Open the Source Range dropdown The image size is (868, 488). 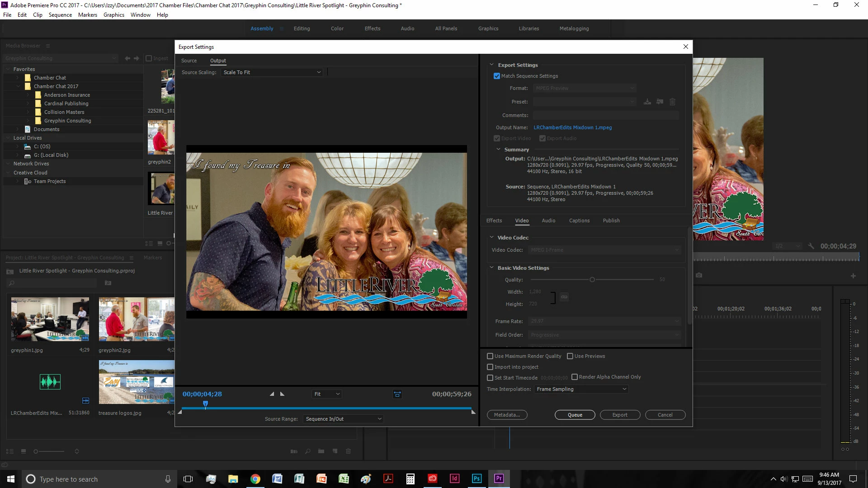pos(343,419)
